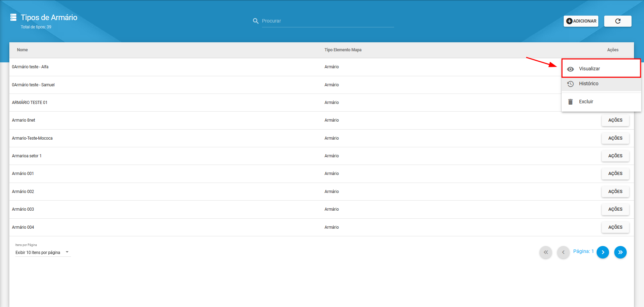This screenshot has height=307, width=644.
Task: Click the Armário 003 name cell
Action: coord(23,209)
